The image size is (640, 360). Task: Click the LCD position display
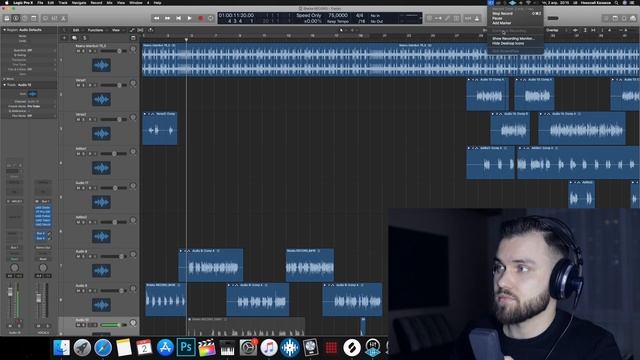(236, 16)
